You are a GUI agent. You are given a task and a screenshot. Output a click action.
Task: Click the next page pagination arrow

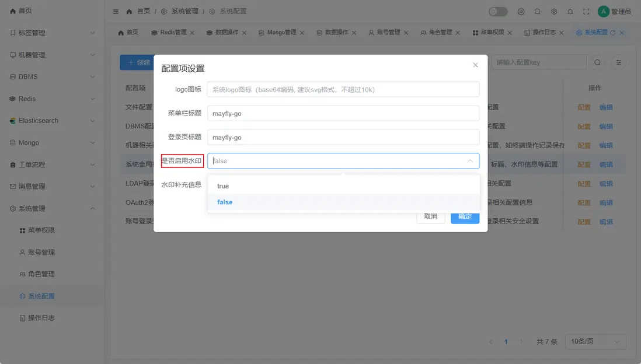pyautogui.click(x=521, y=341)
